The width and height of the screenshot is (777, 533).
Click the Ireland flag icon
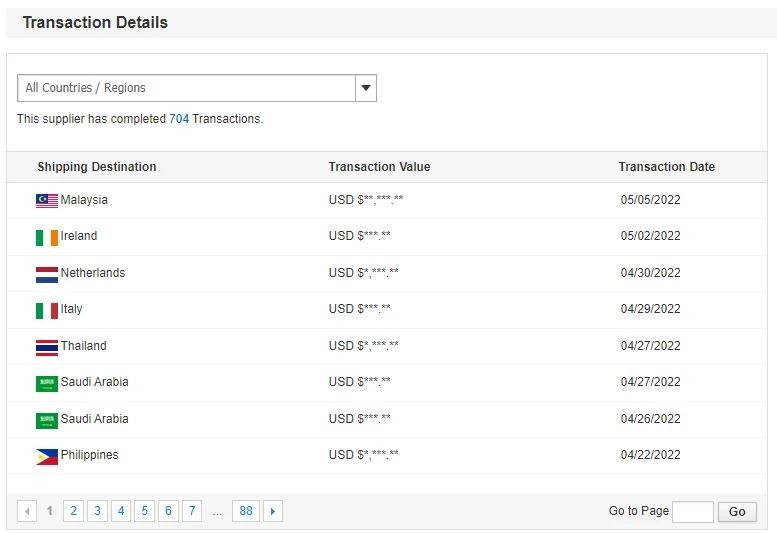47,237
